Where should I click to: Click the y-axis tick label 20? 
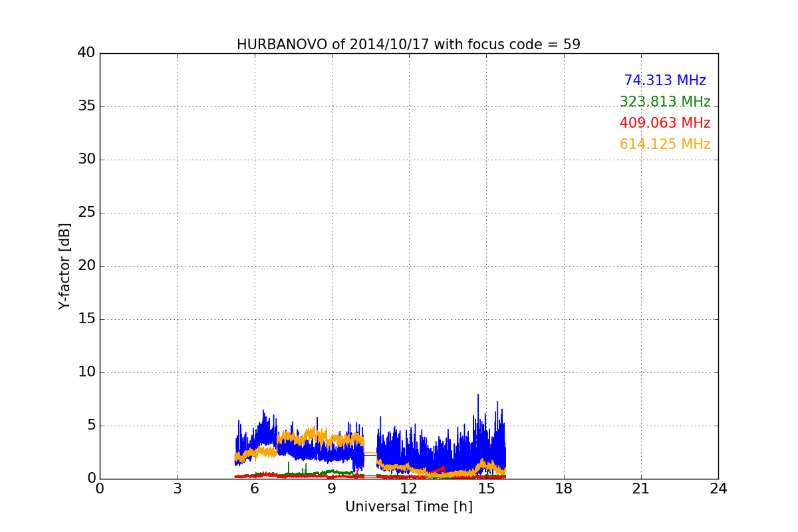(86, 266)
